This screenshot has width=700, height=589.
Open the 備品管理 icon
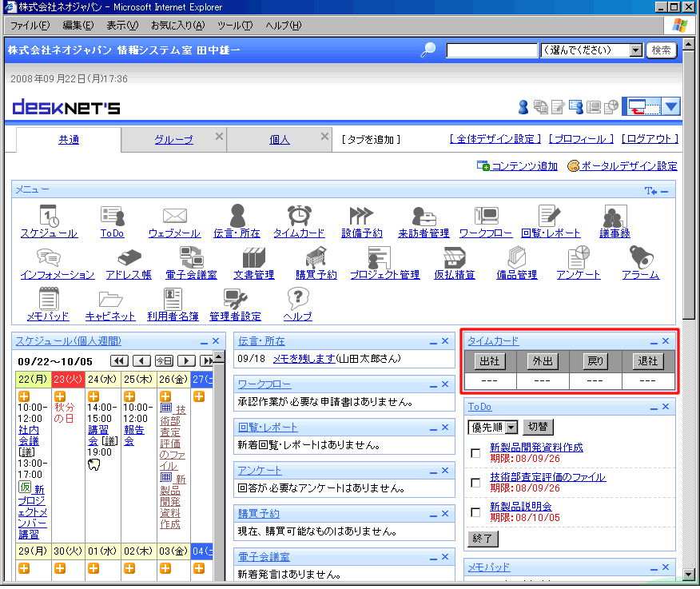(516, 257)
